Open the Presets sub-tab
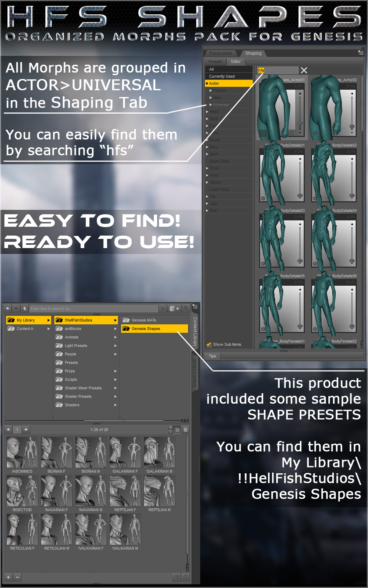The height and width of the screenshot is (588, 368). click(215, 61)
